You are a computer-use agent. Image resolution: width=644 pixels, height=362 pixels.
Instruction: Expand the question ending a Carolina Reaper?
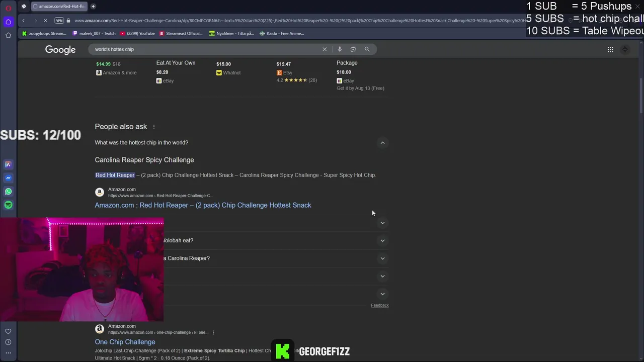(382, 258)
